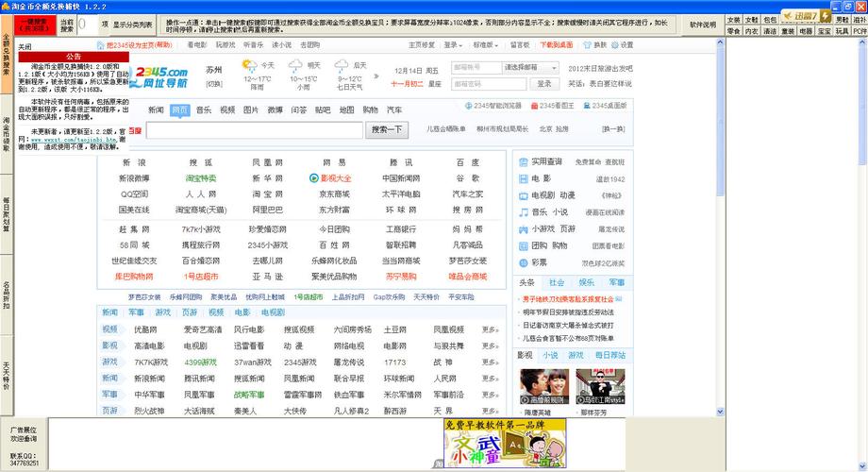This screenshot has height=472, width=868.
Task: Select the 图片 search tab
Action: pos(251,110)
